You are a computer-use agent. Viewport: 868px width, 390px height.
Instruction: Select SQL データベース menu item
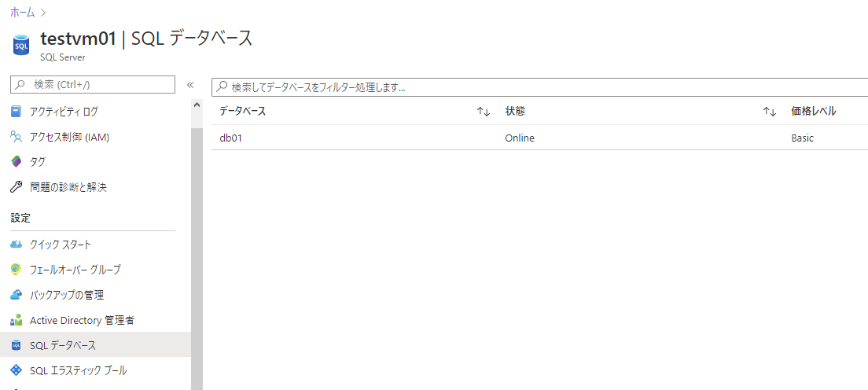pos(95,345)
